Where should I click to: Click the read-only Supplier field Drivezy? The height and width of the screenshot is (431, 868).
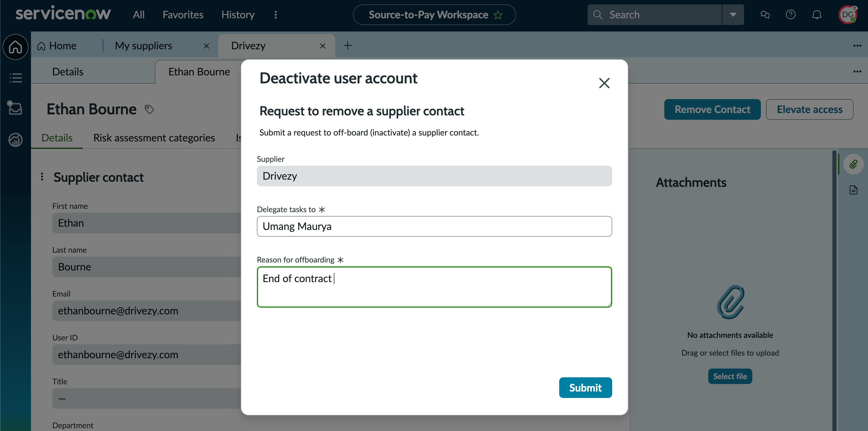coord(434,176)
